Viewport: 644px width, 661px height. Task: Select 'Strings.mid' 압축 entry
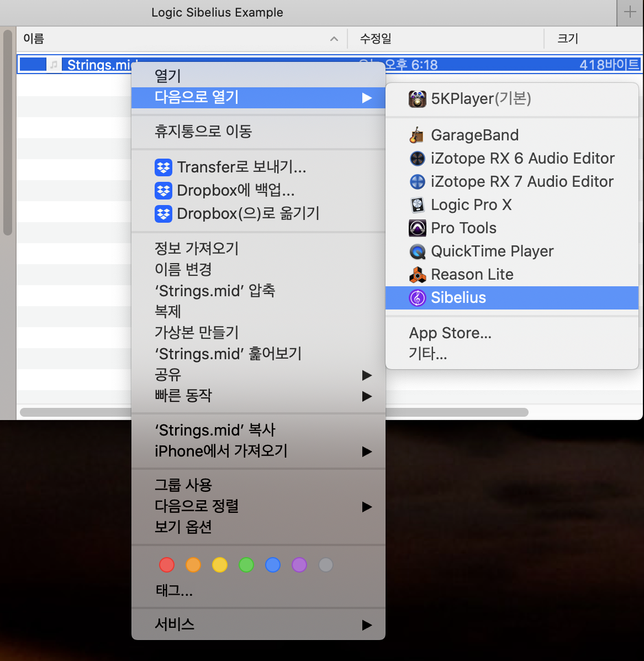coord(258,291)
